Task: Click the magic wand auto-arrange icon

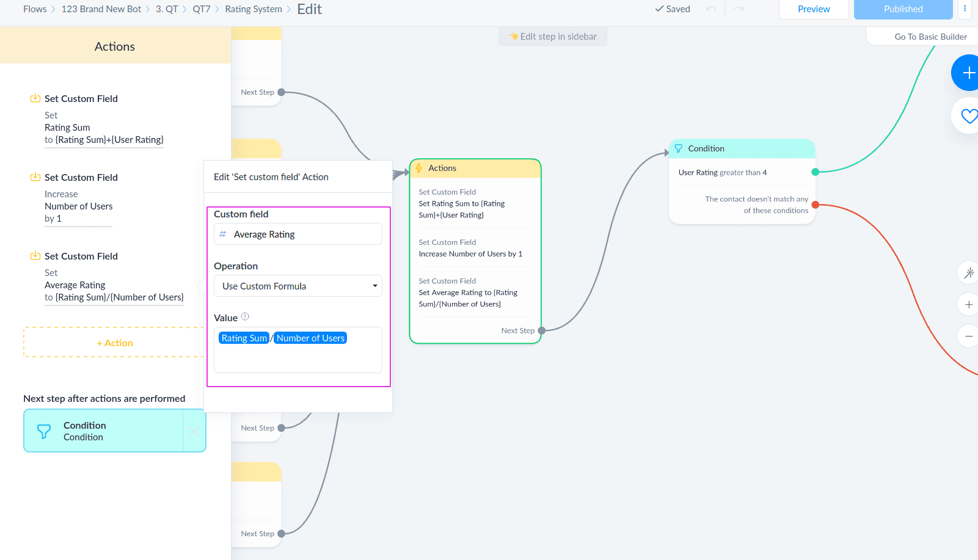Action: pos(968,273)
